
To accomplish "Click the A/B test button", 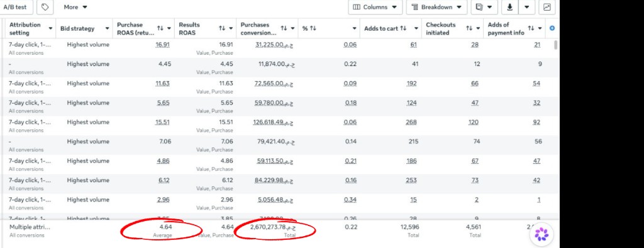I will [x=16, y=7].
